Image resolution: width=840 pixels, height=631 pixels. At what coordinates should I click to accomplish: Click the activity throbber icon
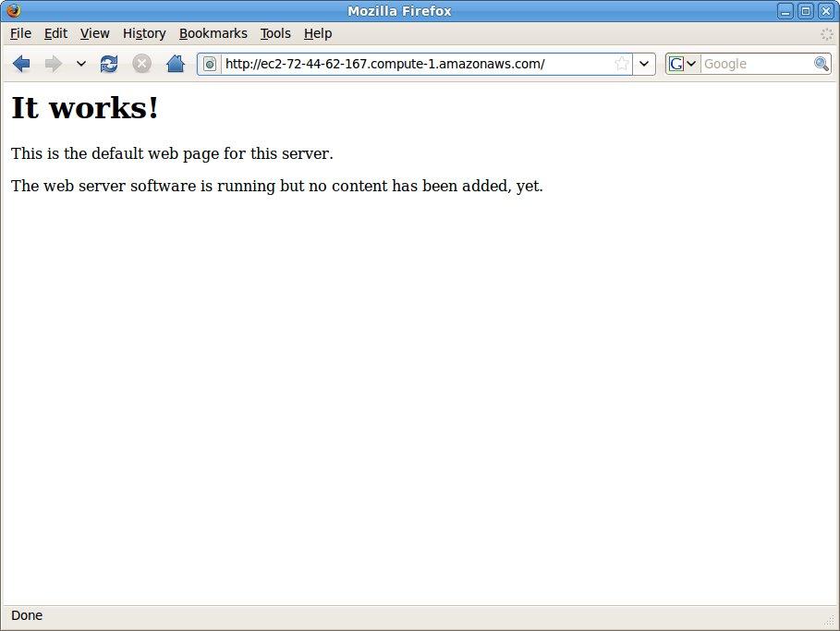[827, 34]
